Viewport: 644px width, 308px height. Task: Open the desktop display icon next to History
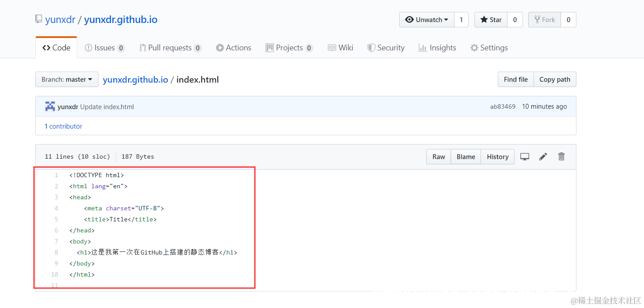(525, 156)
